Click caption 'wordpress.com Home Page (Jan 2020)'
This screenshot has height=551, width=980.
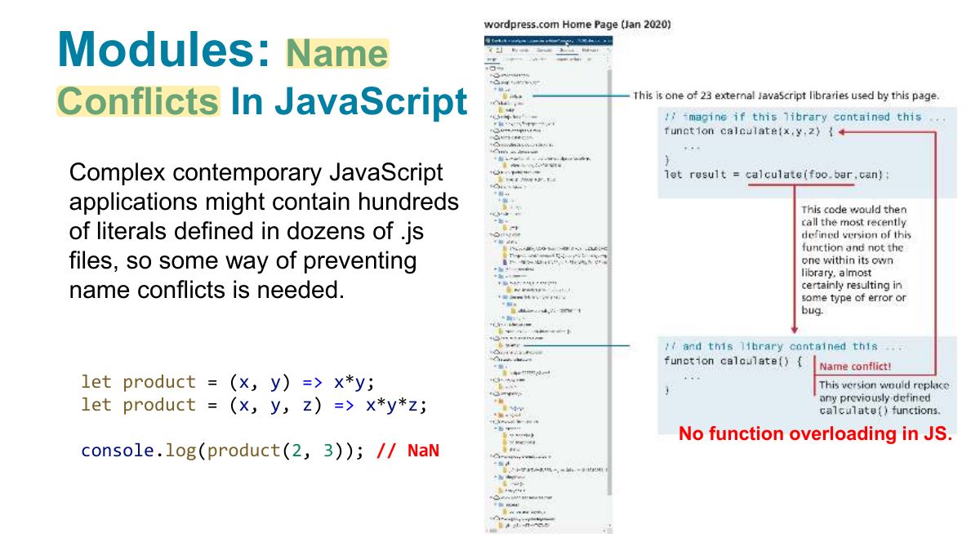coord(577,24)
